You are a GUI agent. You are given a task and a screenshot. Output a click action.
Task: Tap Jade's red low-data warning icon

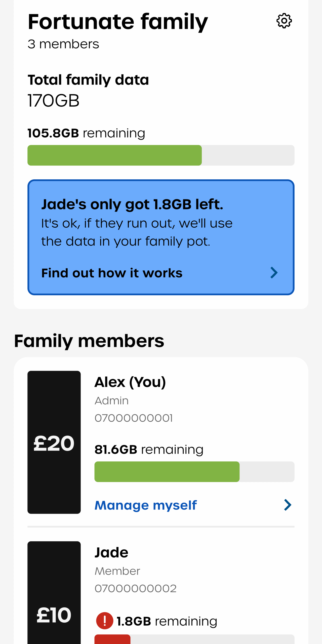[105, 621]
